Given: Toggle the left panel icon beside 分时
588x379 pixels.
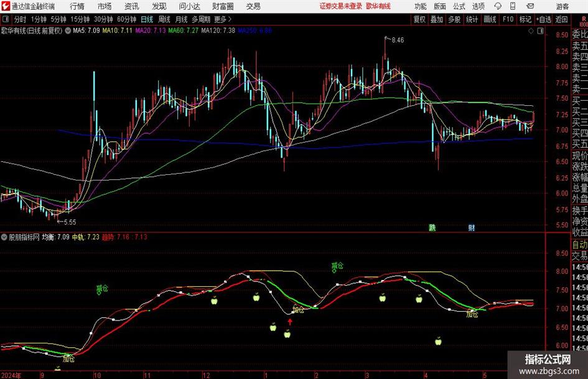Looking at the screenshot, I should [x=5, y=19].
